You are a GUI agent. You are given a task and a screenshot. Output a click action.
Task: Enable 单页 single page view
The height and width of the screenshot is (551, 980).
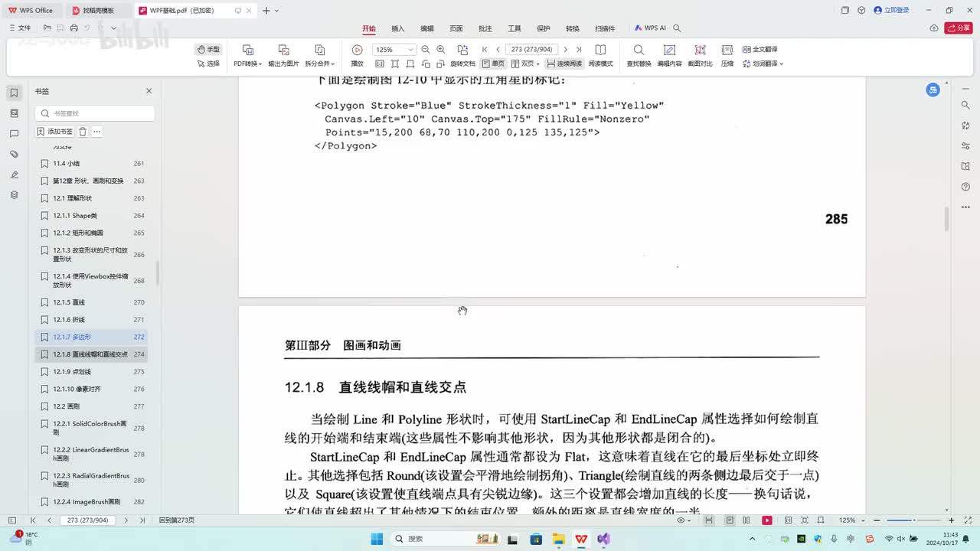pos(493,64)
